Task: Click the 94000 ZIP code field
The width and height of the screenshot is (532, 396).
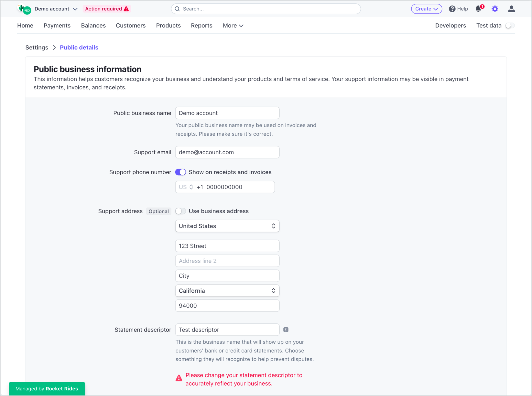Action: 227,306
